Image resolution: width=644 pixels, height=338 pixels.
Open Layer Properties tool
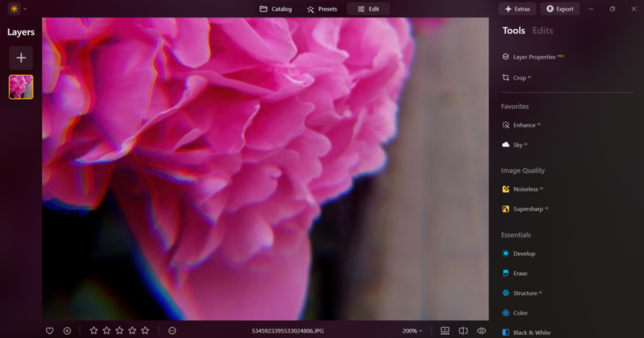(534, 57)
